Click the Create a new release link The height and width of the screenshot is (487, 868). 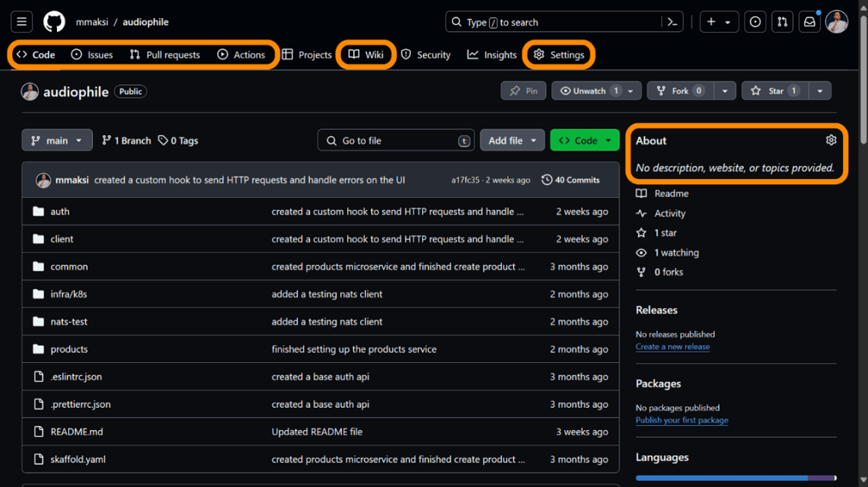(672, 346)
